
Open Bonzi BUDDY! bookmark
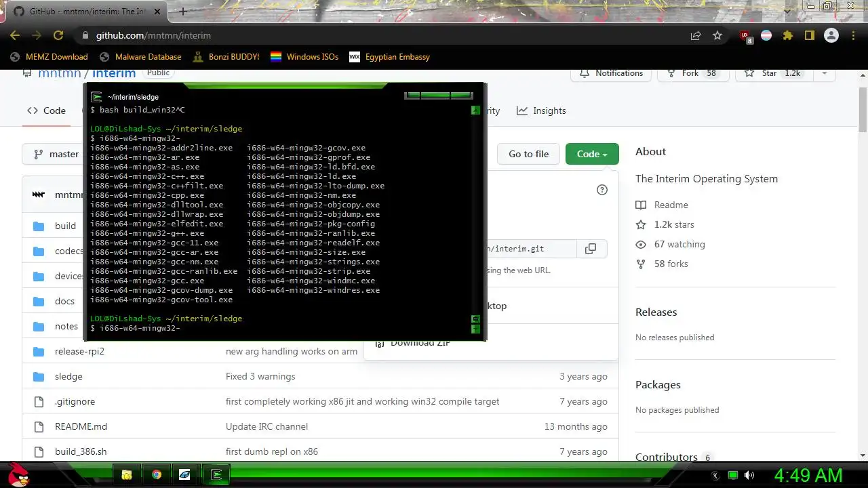226,57
